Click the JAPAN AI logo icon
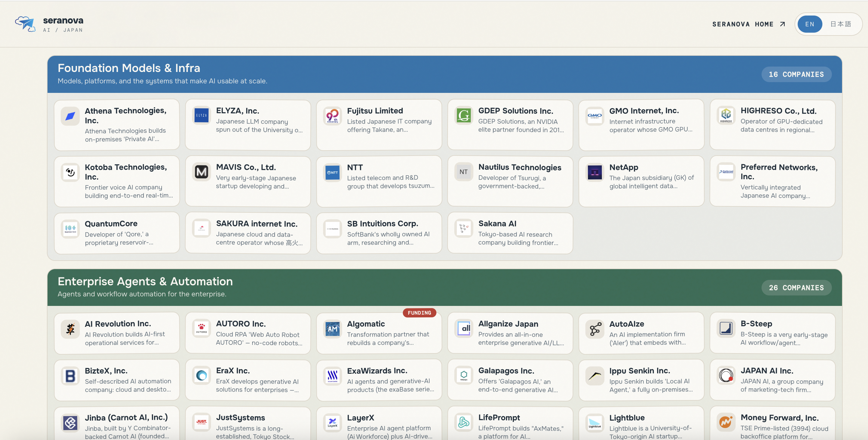Viewport: 868px width, 440px height. (726, 376)
